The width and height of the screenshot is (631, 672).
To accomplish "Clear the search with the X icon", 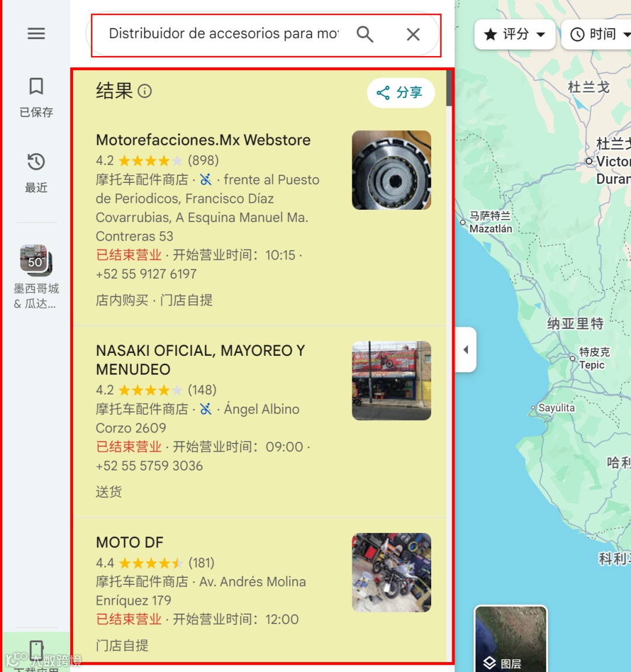I will pyautogui.click(x=413, y=34).
